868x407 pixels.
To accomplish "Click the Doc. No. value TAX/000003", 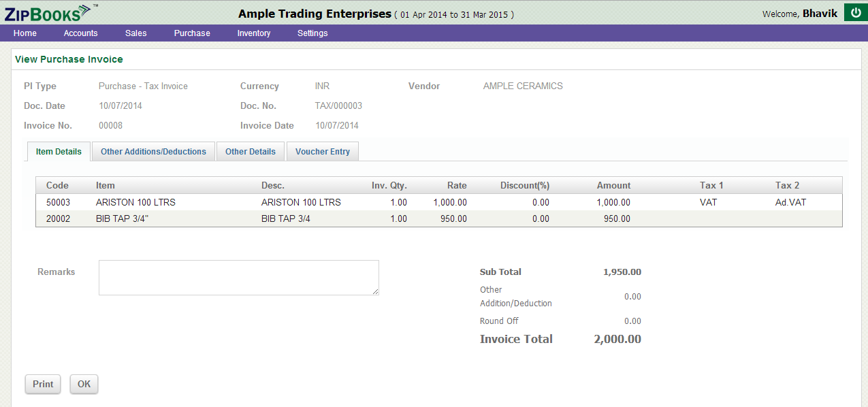I will click(x=338, y=105).
